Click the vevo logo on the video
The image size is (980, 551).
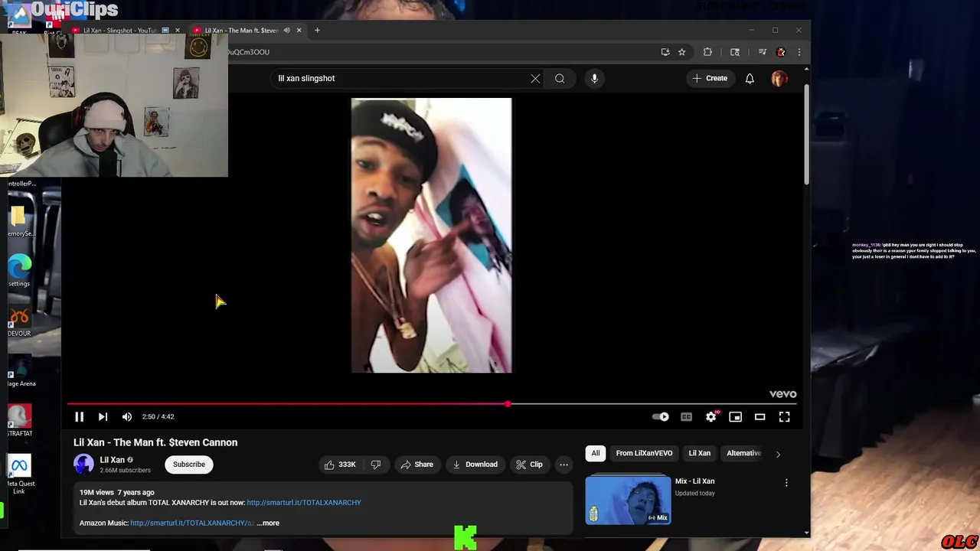[782, 394]
